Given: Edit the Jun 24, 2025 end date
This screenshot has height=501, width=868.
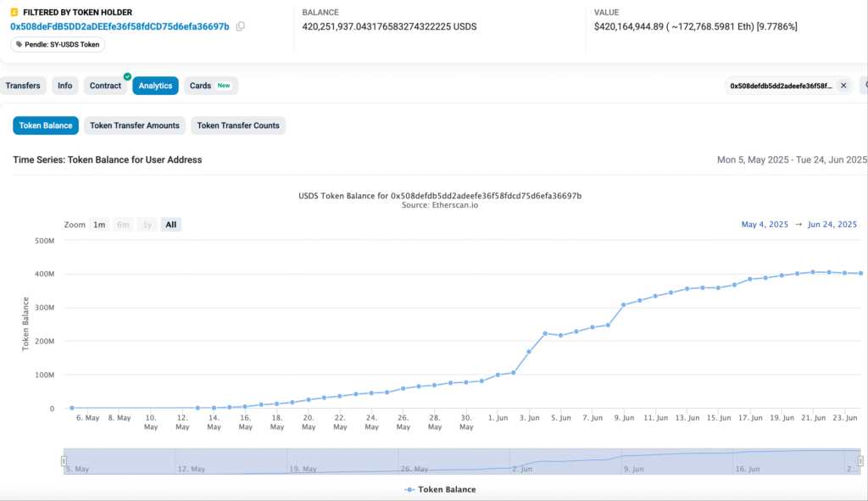Looking at the screenshot, I should tap(832, 224).
